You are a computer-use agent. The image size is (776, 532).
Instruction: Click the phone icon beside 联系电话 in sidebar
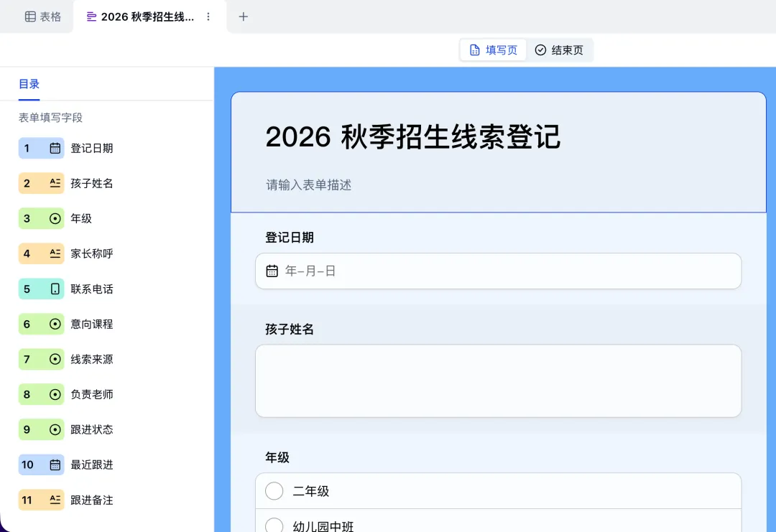tap(55, 289)
